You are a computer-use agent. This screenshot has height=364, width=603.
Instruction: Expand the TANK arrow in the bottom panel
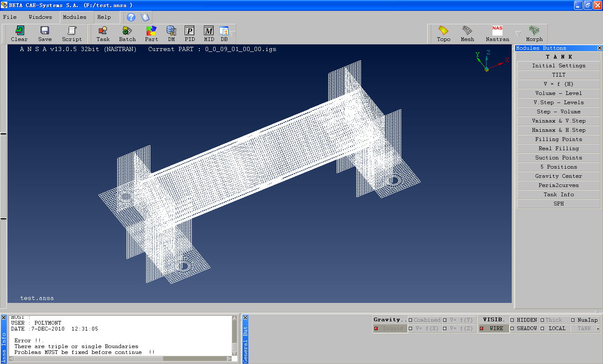click(598, 328)
